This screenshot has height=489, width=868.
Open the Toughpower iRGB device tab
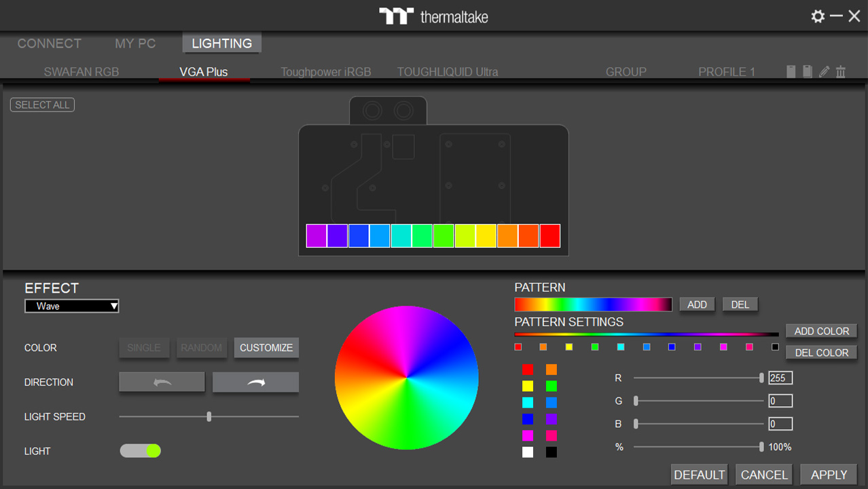pos(326,72)
